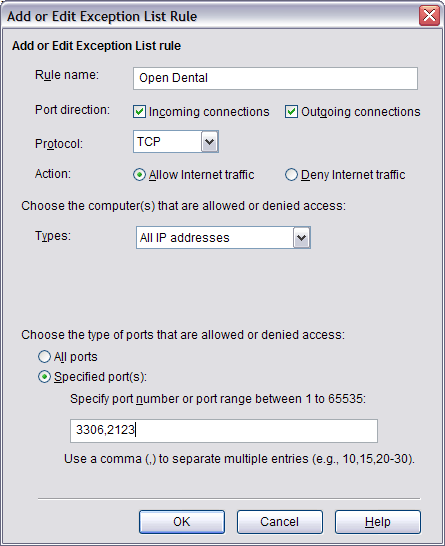The height and width of the screenshot is (546, 445).
Task: Select Allow Internet traffic option
Action: (x=139, y=174)
